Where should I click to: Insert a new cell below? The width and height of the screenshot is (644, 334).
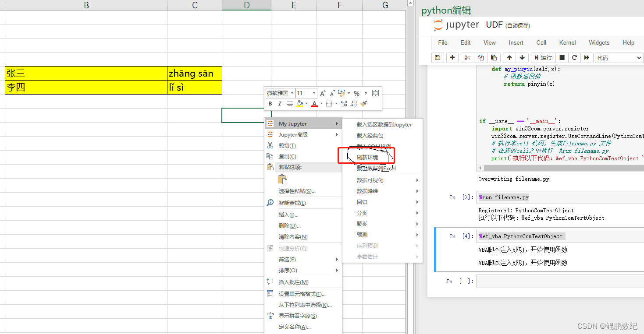coord(452,57)
